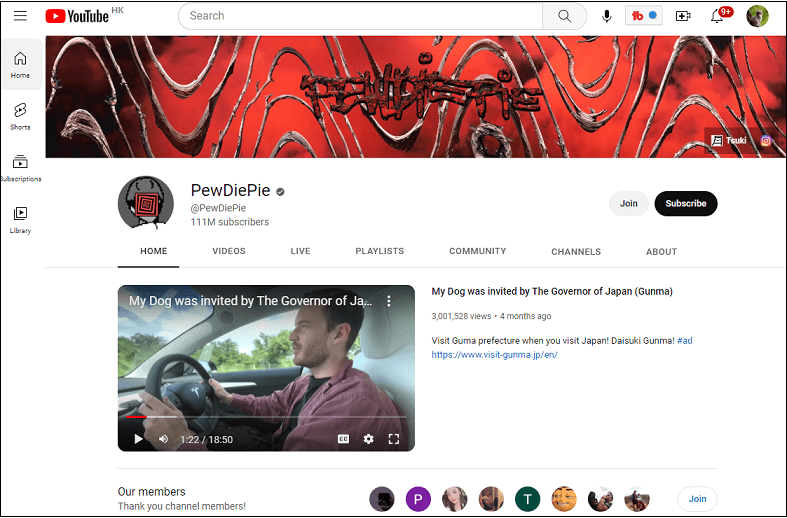Switch to the COMMUNITY tab
The width and height of the screenshot is (787, 518).
[478, 251]
